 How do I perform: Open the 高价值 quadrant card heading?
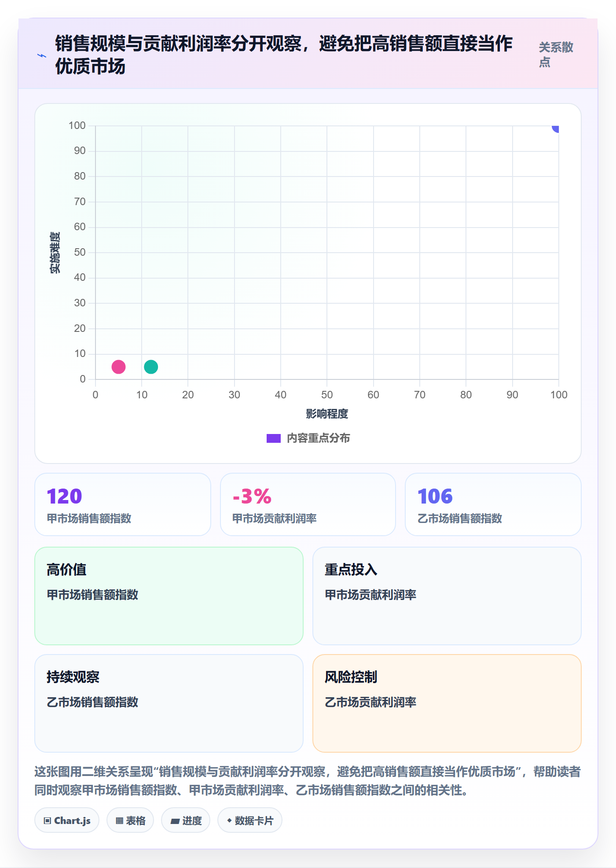66,570
